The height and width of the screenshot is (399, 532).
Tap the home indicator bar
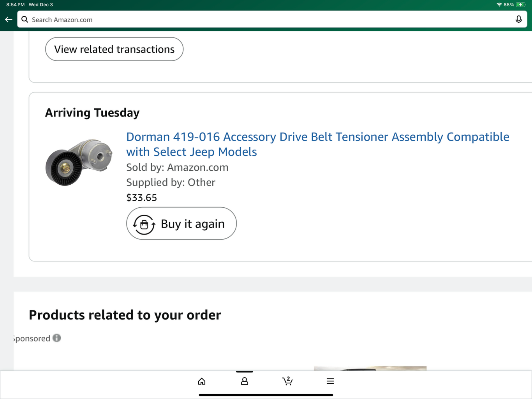(x=266, y=395)
